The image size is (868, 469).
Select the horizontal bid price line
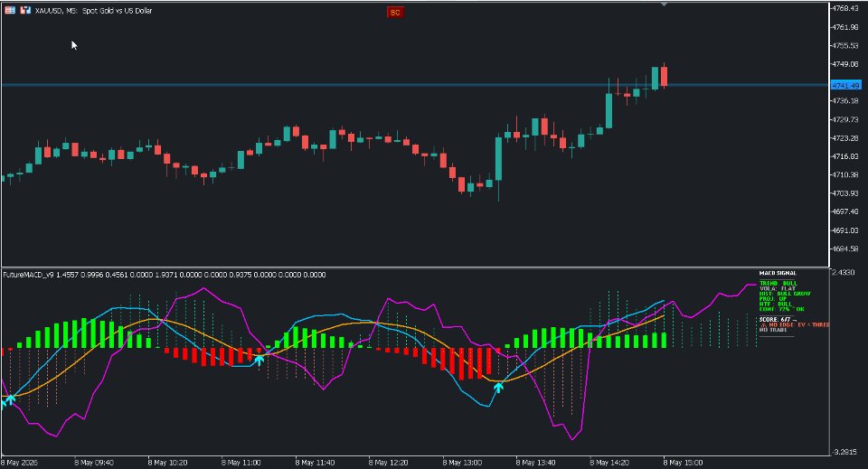(x=415, y=85)
